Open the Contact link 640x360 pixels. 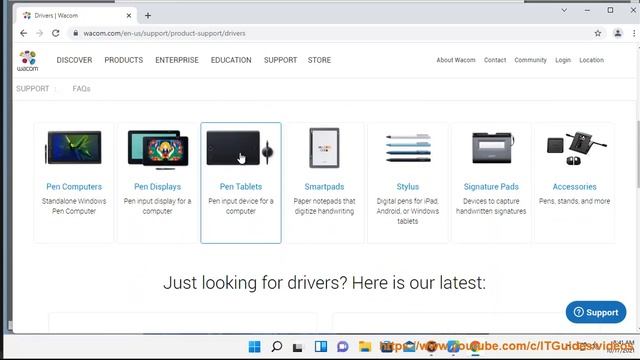click(495, 60)
